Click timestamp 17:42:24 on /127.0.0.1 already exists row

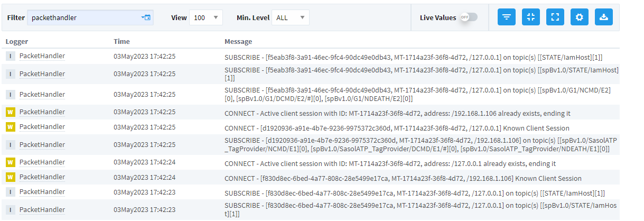pyautogui.click(x=144, y=162)
